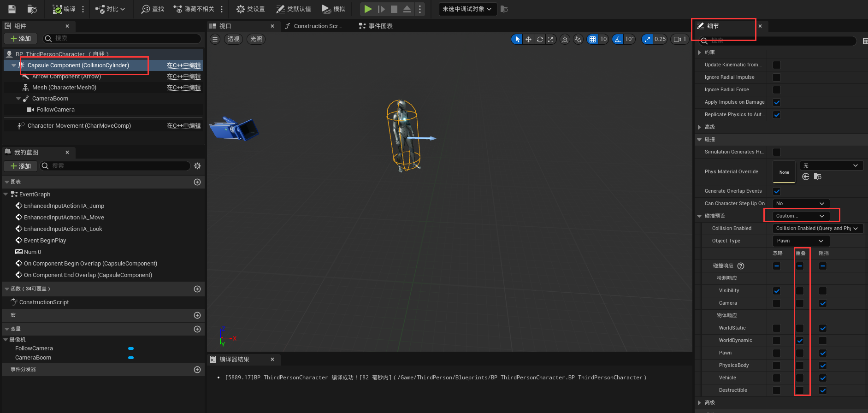Toggle WorldDynamic overlap (重叠) checkbox
The height and width of the screenshot is (413, 868).
tap(800, 341)
